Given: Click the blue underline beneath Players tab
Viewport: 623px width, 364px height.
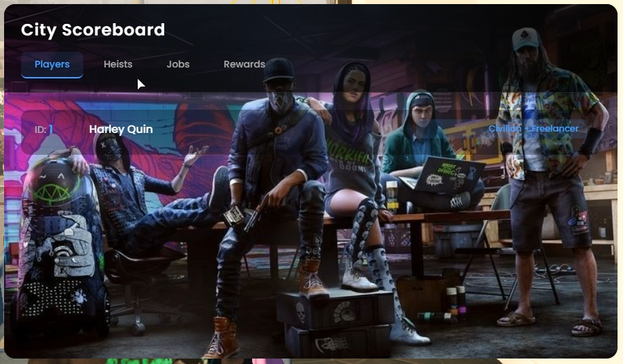Looking at the screenshot, I should 52,77.
